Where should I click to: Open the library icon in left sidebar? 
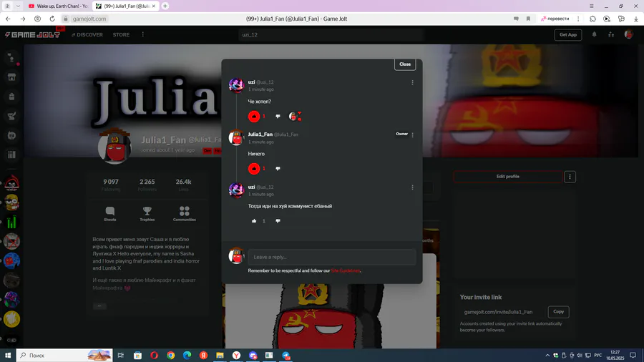[x=11, y=155]
